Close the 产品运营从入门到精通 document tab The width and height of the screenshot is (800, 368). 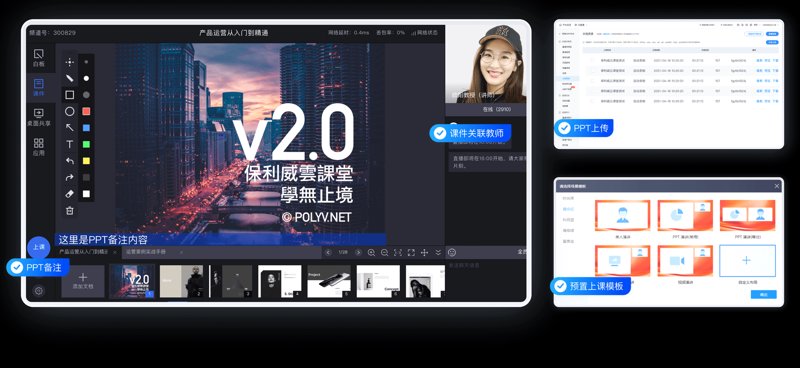point(115,252)
